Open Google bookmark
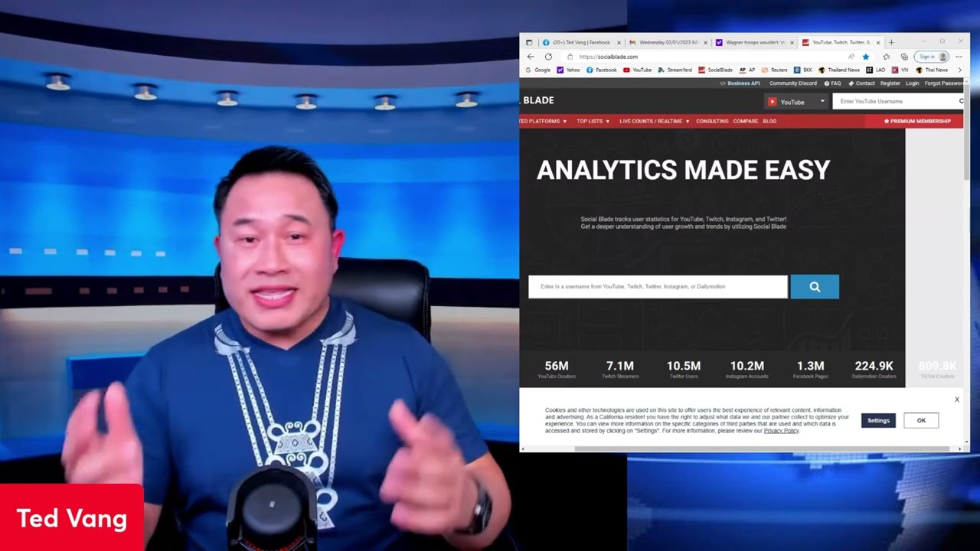 tap(538, 70)
